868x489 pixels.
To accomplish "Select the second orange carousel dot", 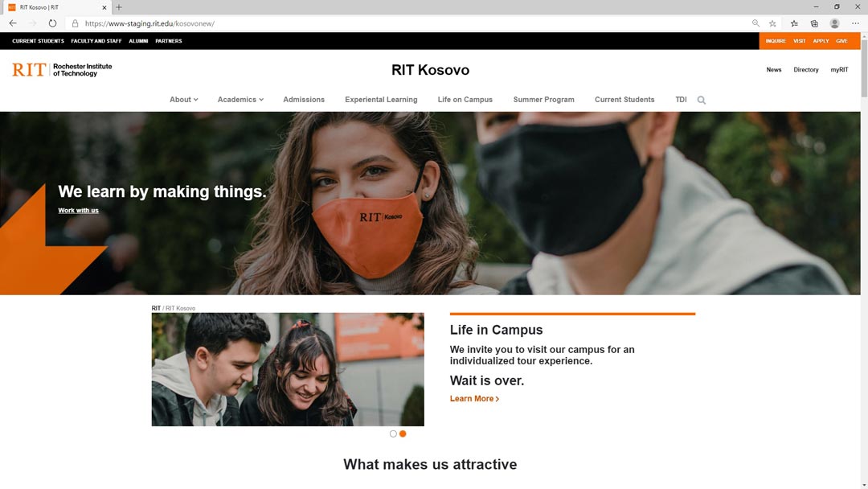I will pyautogui.click(x=403, y=434).
